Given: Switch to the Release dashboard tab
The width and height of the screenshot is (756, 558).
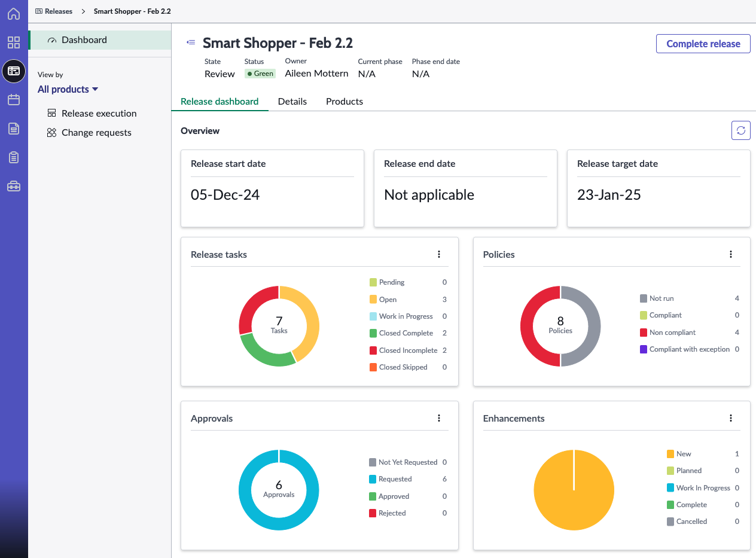Looking at the screenshot, I should [x=220, y=101].
